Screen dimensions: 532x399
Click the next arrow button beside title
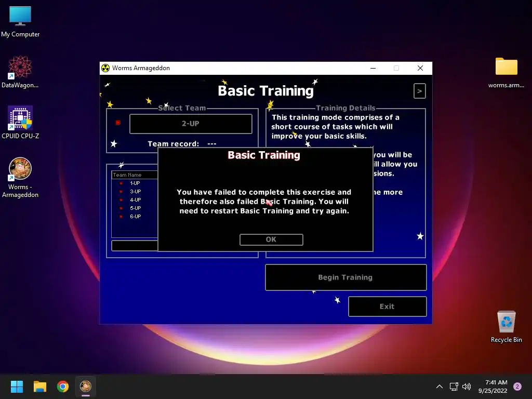pos(420,91)
